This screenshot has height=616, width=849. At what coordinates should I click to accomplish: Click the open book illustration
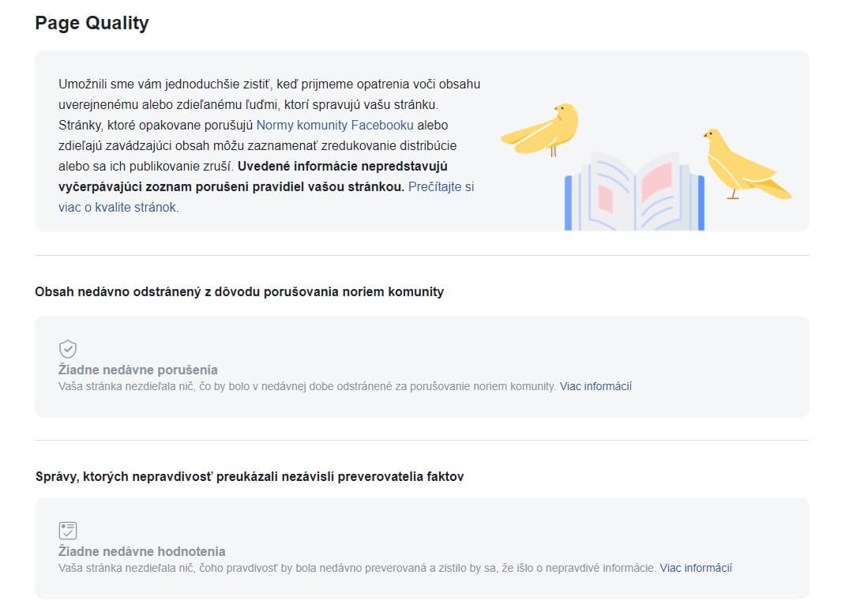coord(635,192)
